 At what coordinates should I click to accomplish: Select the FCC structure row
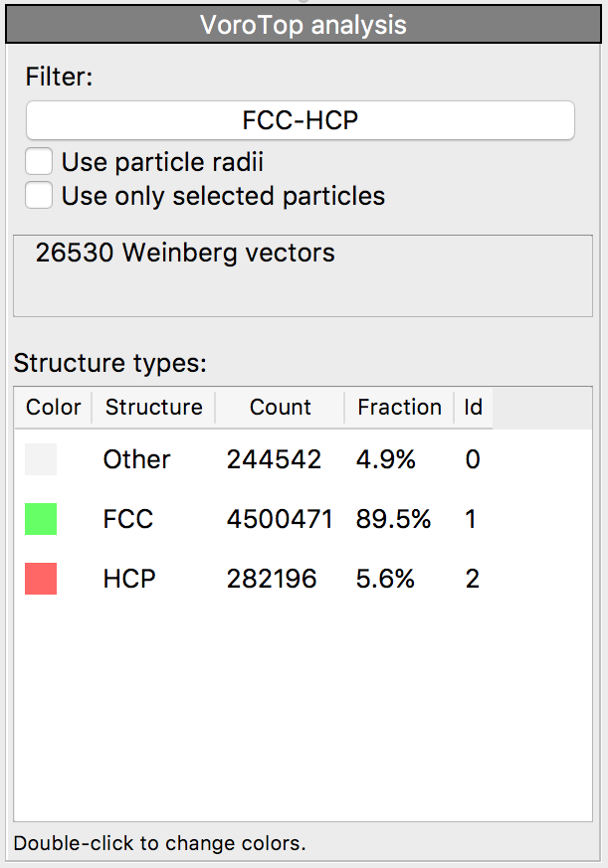(x=128, y=519)
